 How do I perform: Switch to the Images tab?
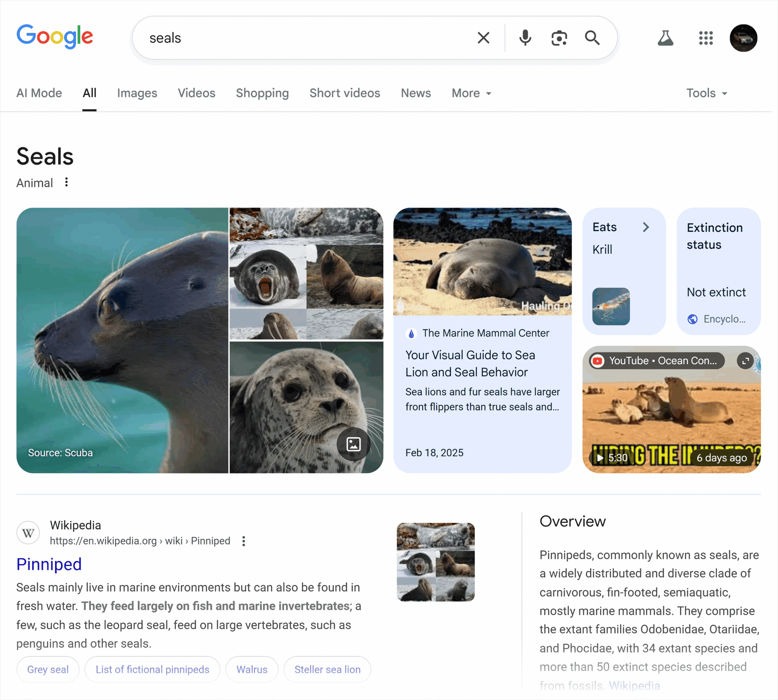(x=137, y=93)
